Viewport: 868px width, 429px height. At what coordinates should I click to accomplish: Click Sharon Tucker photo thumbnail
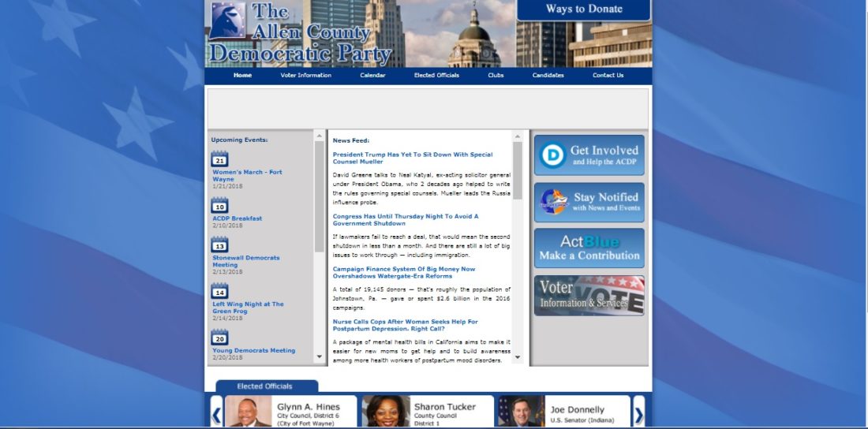tap(385, 412)
